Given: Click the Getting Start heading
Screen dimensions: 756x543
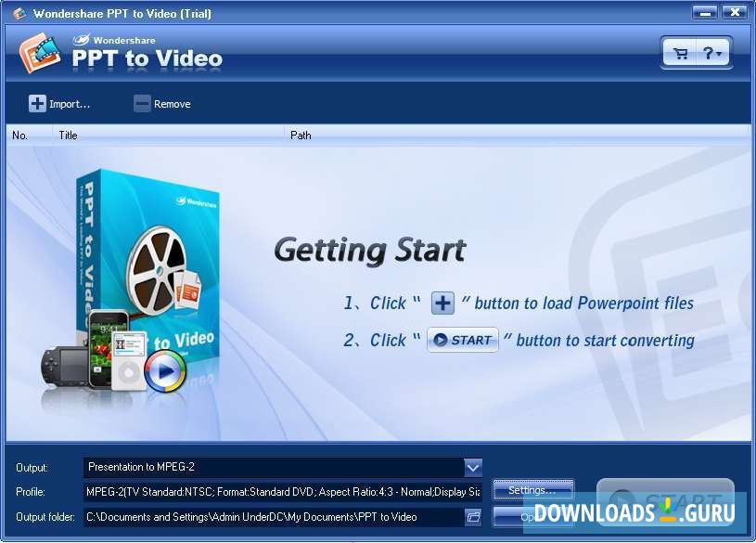Looking at the screenshot, I should [x=370, y=251].
